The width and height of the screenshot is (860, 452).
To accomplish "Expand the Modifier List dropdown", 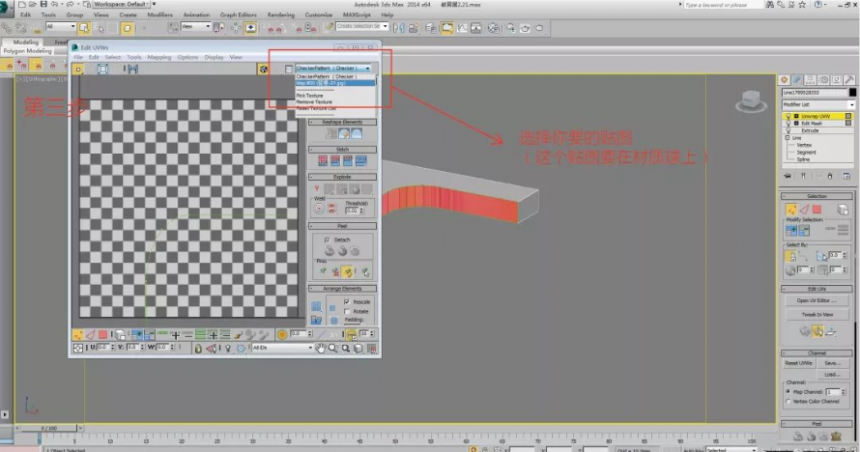I will (818, 104).
